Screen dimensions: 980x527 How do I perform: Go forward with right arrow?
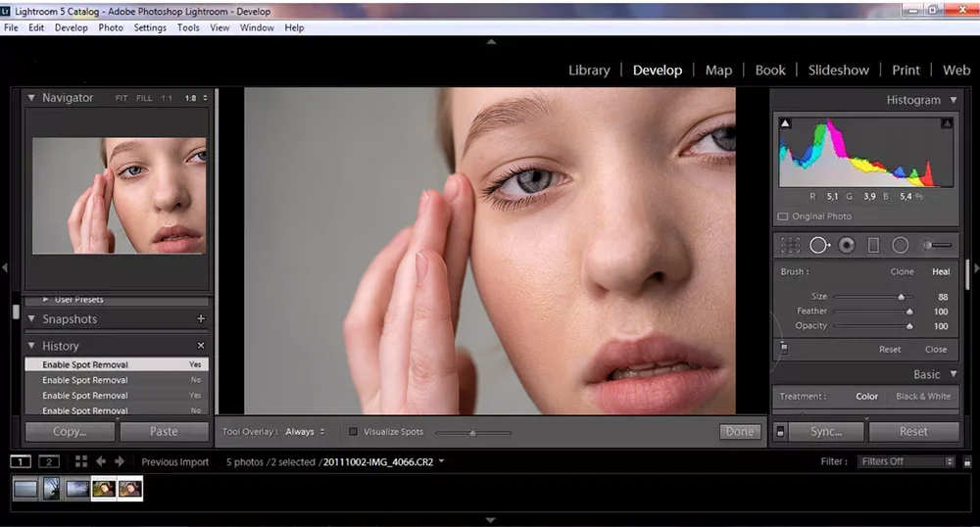point(120,461)
